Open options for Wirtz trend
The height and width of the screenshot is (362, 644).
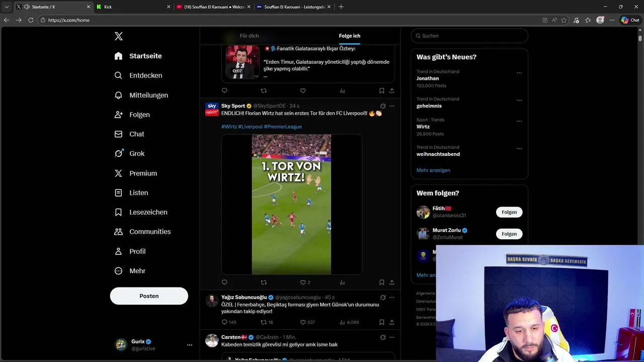519,121
